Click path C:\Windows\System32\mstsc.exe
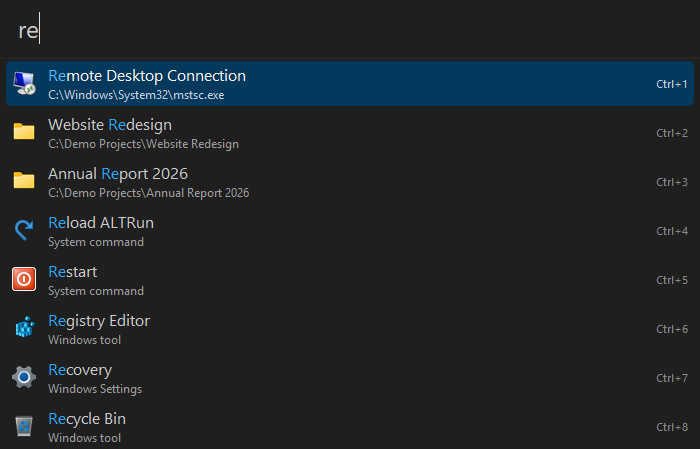Screen dimensions: 700x449 (x=136, y=95)
